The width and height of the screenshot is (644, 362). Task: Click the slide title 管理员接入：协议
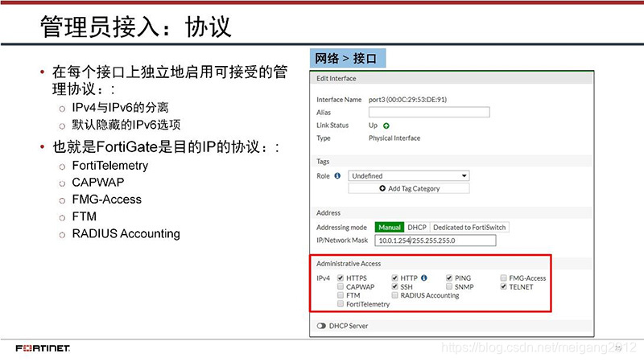pyautogui.click(x=135, y=27)
